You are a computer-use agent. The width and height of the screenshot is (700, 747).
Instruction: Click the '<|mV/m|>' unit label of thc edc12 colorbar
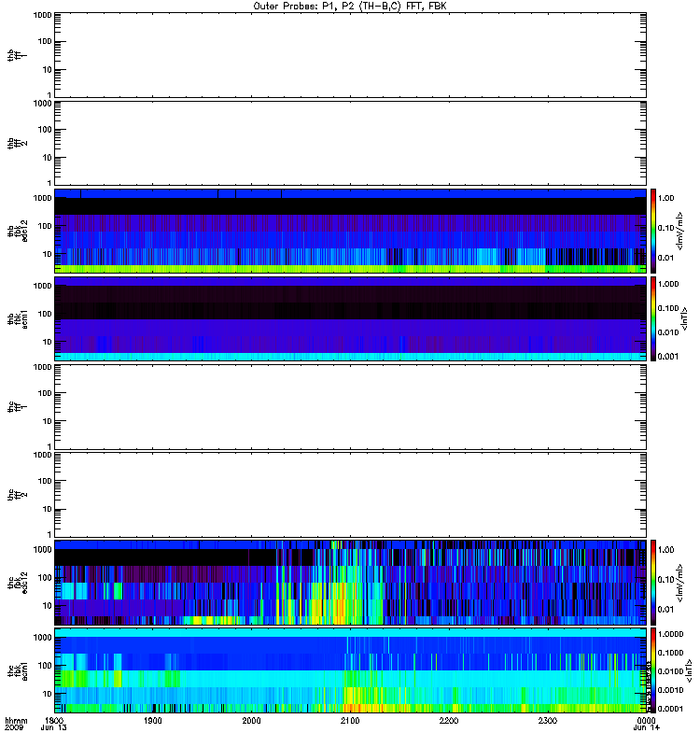(680, 583)
